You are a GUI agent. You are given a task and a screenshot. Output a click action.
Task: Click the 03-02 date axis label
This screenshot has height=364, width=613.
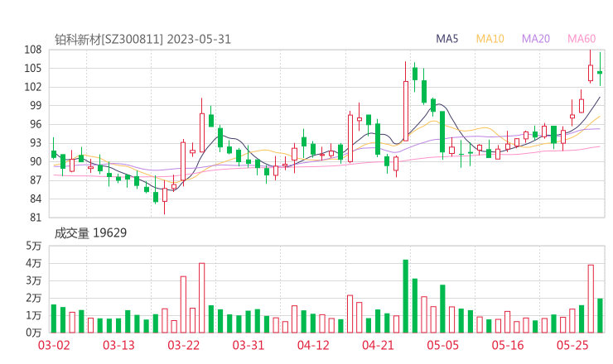coord(54,345)
